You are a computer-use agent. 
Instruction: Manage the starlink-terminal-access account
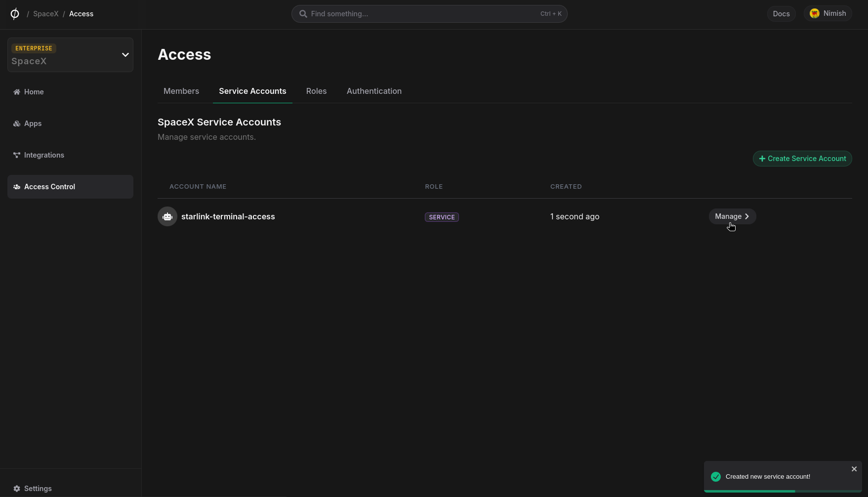[732, 216]
